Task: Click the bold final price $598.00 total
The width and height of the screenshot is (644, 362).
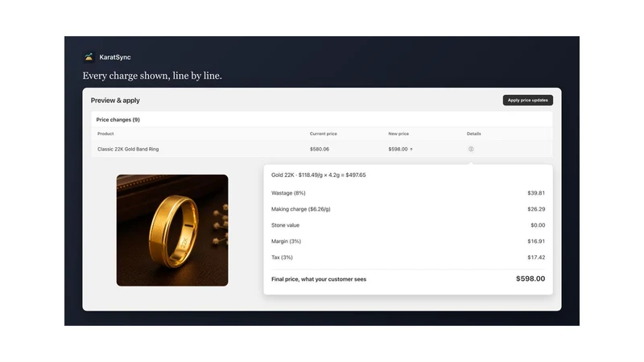Action: click(530, 278)
